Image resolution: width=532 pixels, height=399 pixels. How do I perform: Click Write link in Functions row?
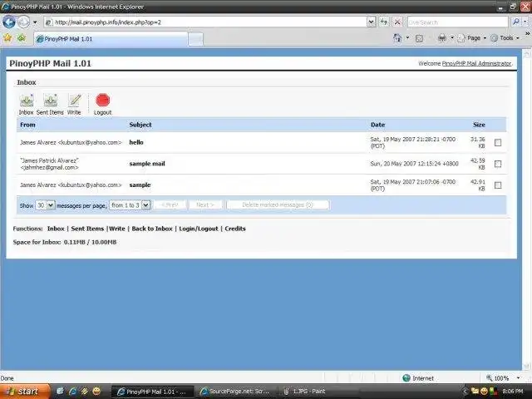[x=117, y=229]
